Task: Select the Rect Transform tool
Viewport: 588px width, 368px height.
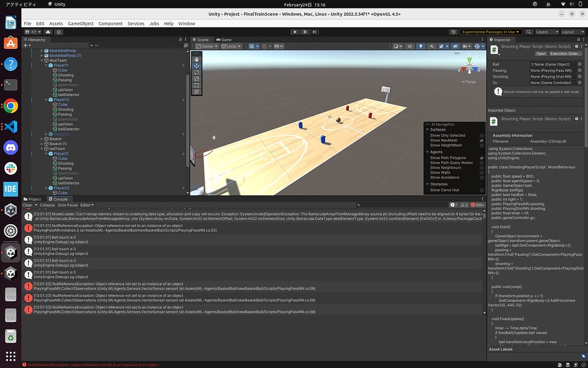Action: (x=196, y=85)
